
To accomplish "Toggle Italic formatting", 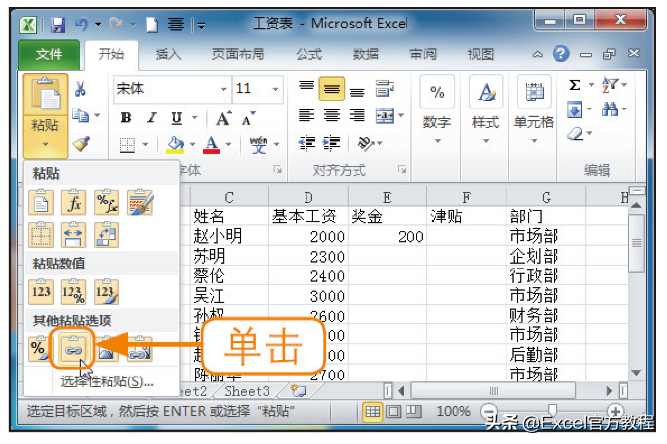I will (x=151, y=118).
